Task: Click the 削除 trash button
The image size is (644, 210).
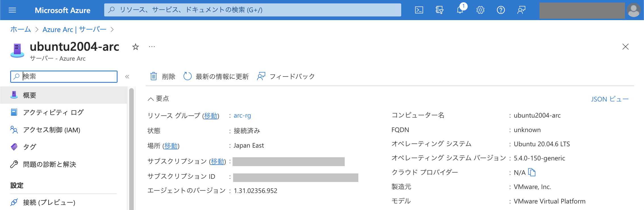Action: pos(162,77)
